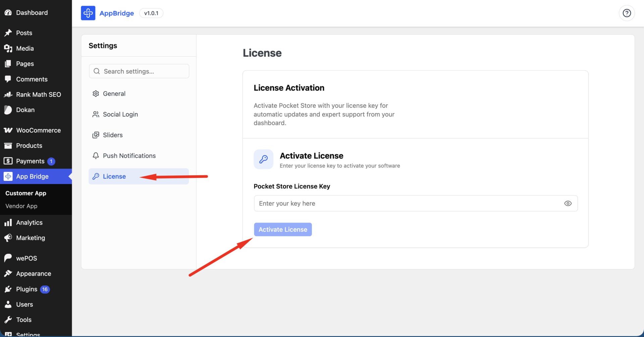The image size is (644, 337).
Task: Click the Pages icon in sidebar
Action: pos(8,64)
